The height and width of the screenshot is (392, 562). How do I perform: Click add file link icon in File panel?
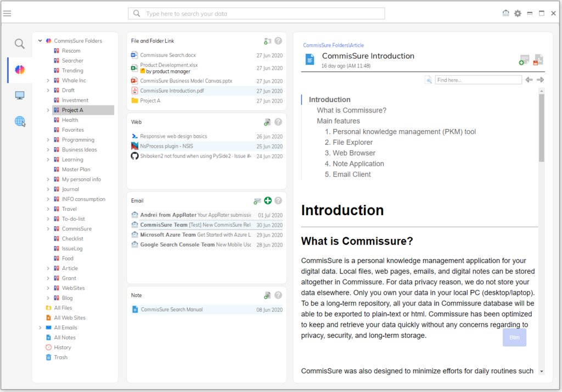[x=267, y=41]
